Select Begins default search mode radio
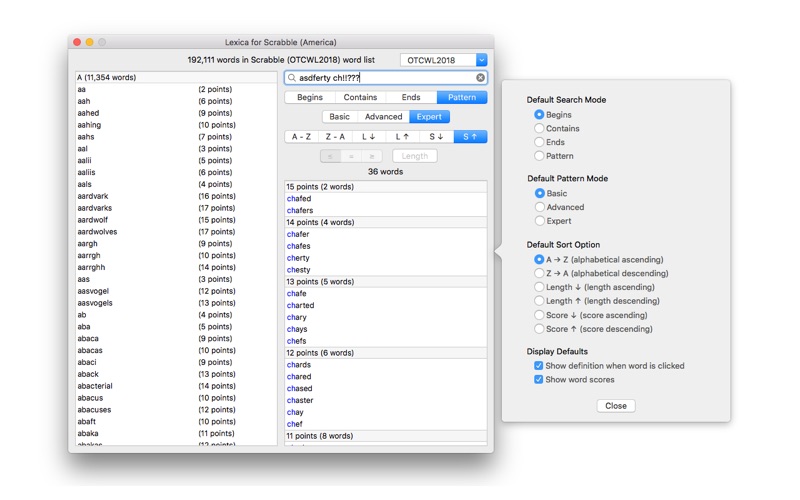The image size is (800, 500). 539,115
